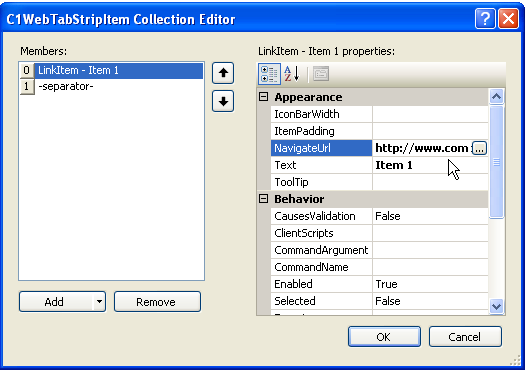Close the Collection Editor window
Viewport: 525px width, 371px height.
508,18
